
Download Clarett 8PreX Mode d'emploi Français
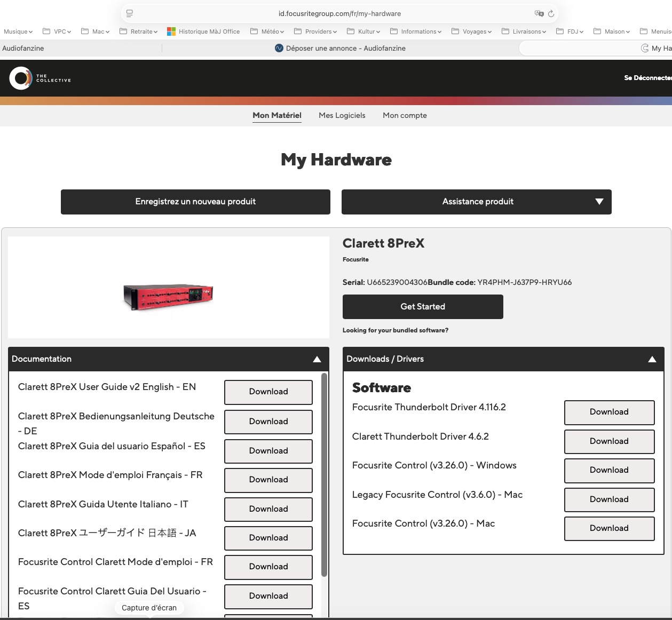[268, 480]
